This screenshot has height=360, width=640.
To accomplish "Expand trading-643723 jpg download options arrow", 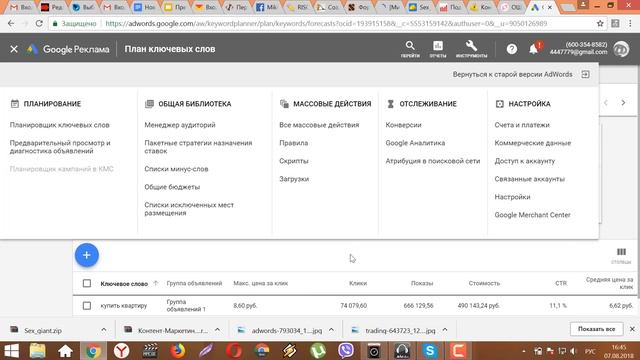I will 445,330.
